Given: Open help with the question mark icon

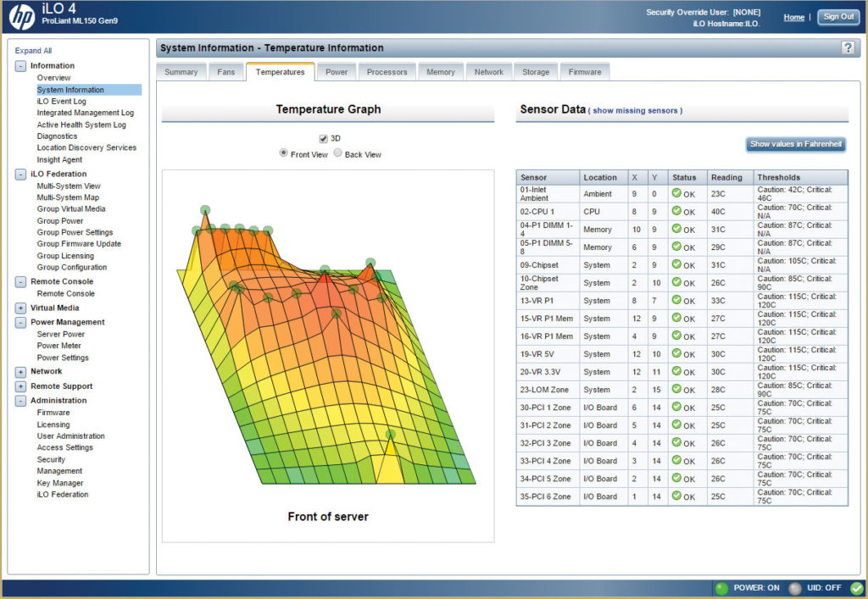Looking at the screenshot, I should (848, 47).
